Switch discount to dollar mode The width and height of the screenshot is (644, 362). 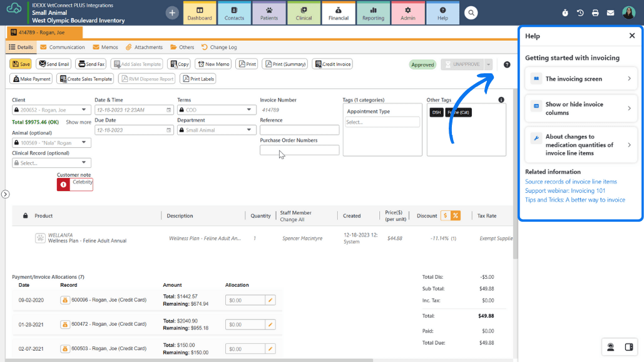tap(446, 215)
